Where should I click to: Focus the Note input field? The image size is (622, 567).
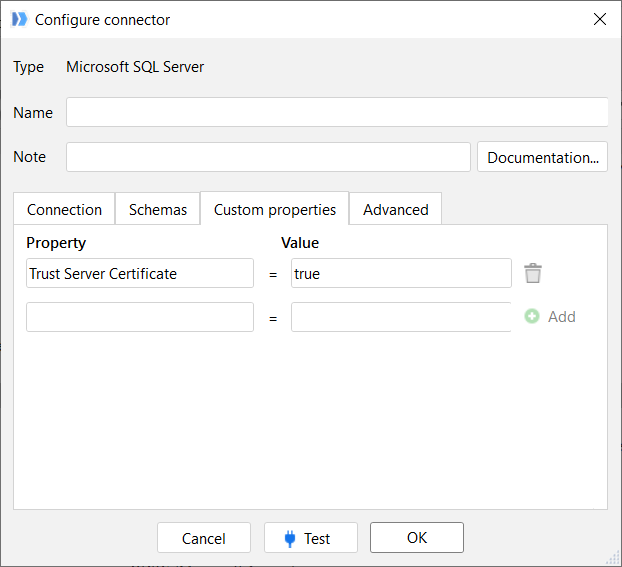tap(268, 157)
